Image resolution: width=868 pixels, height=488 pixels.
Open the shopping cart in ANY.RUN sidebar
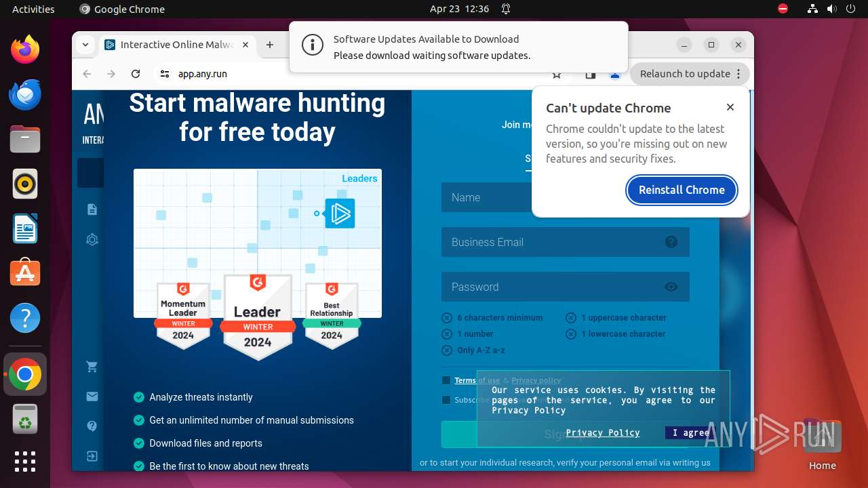click(92, 367)
